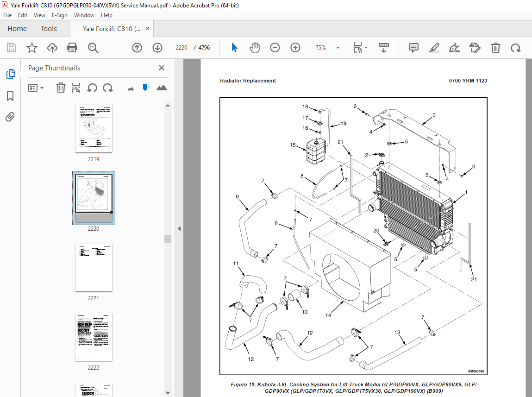Image resolution: width=532 pixels, height=397 pixels.
Task: Open the E-Sign menu
Action: click(x=59, y=15)
